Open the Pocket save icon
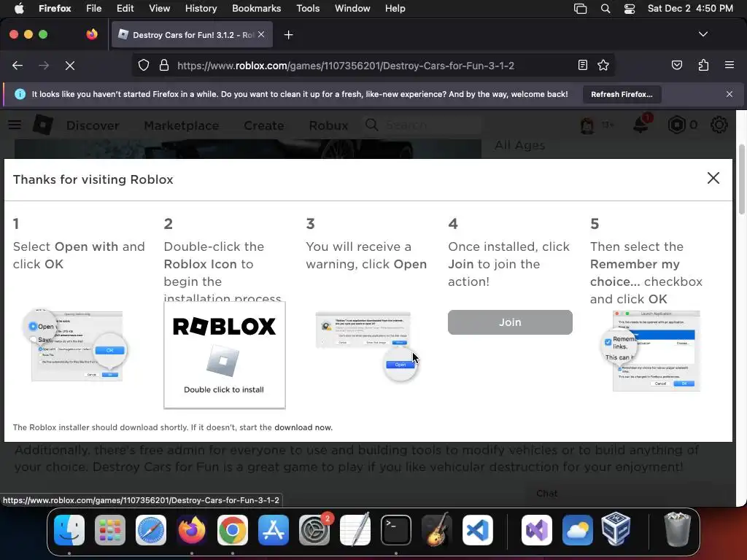 [676, 65]
